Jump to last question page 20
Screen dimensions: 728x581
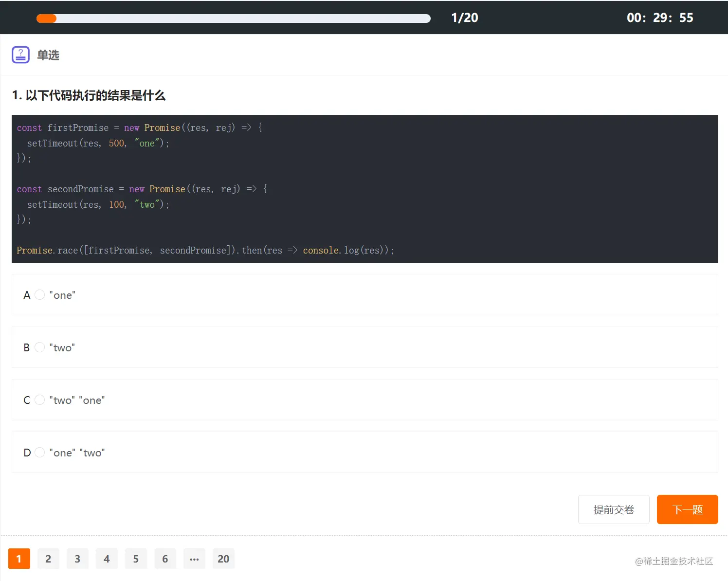point(223,559)
